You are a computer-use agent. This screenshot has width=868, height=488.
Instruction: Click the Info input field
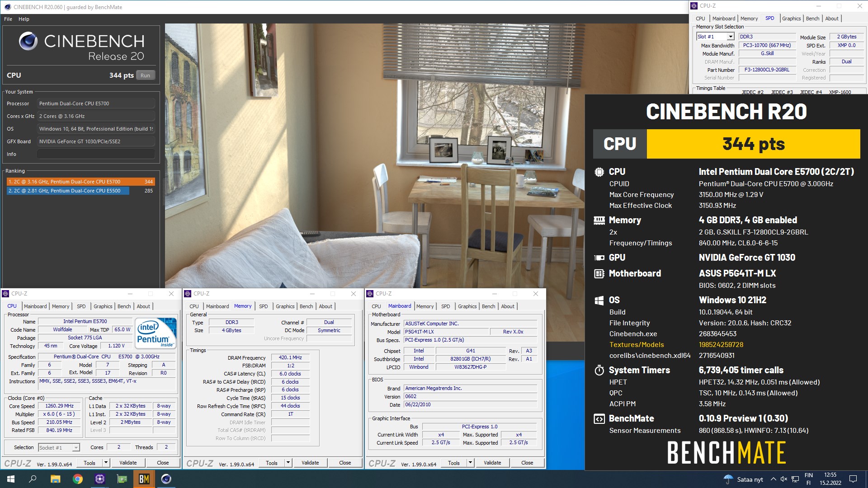point(96,154)
